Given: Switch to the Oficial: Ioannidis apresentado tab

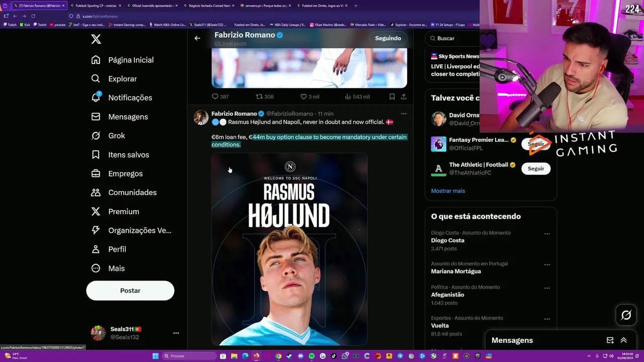Looking at the screenshot, I should click(x=152, y=6).
